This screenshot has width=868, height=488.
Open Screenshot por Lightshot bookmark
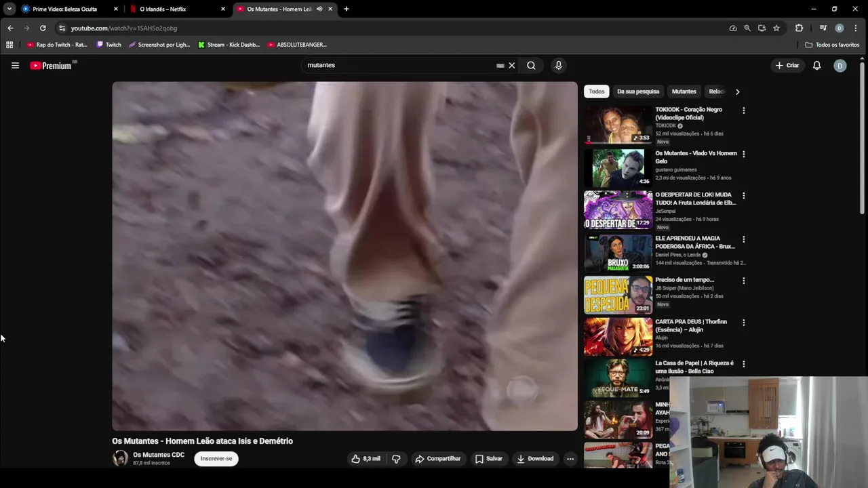click(x=159, y=45)
